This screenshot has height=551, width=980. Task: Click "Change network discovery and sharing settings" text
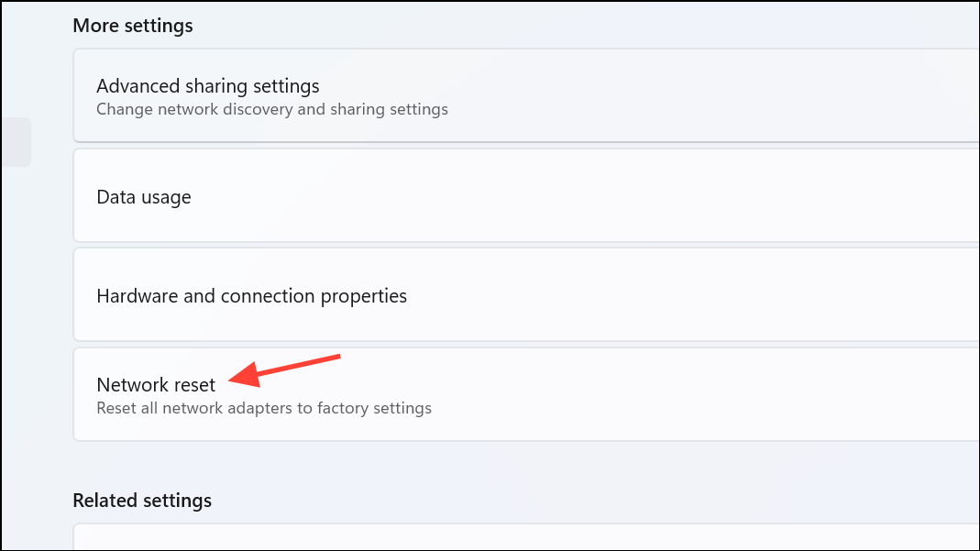click(x=271, y=109)
